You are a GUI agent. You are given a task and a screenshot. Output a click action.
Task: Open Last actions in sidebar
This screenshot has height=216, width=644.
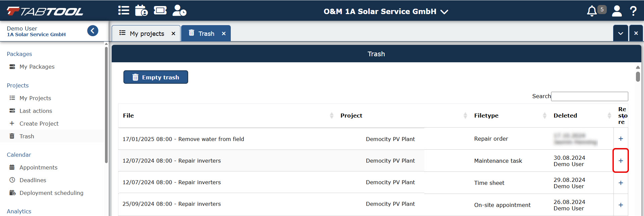36,111
